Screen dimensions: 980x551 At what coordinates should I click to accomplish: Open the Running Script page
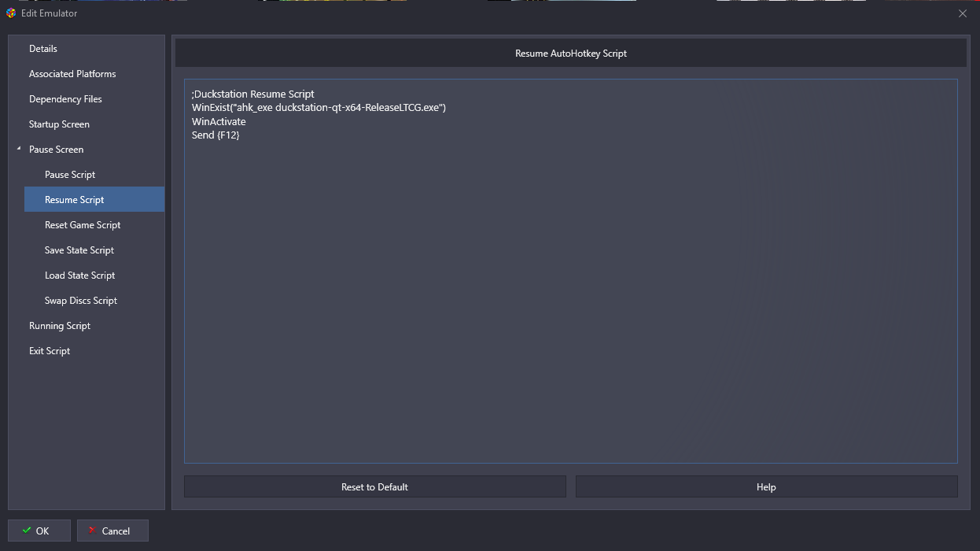tap(60, 326)
